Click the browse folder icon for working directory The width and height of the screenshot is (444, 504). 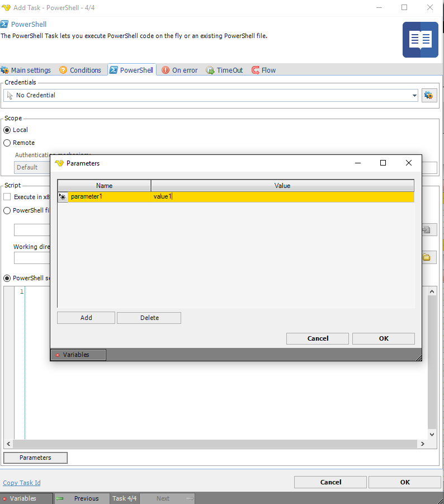coord(426,257)
